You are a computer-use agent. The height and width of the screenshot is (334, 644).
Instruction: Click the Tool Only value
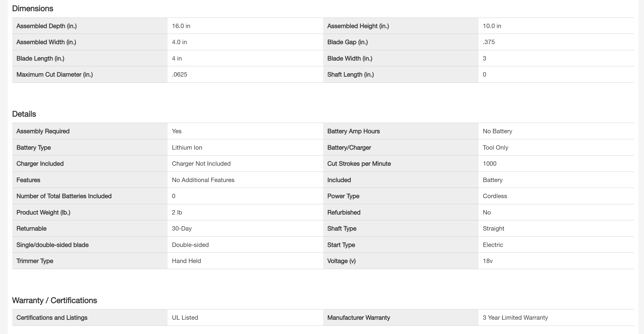(x=495, y=148)
